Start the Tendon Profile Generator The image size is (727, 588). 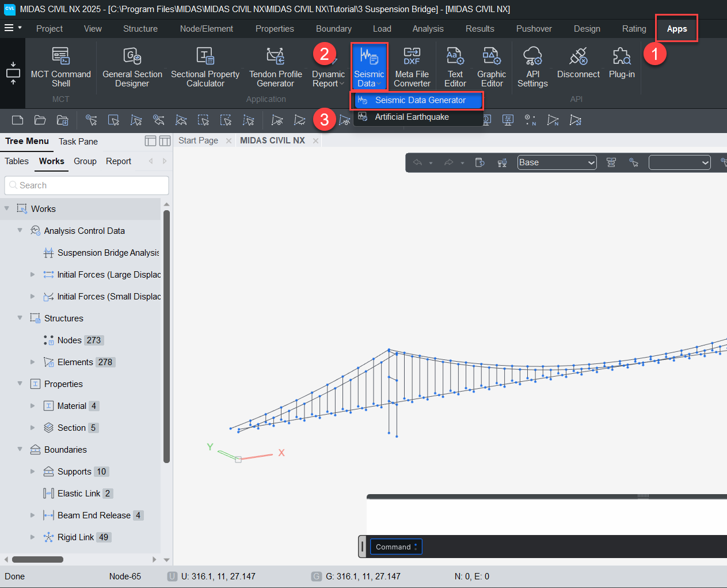pos(276,67)
